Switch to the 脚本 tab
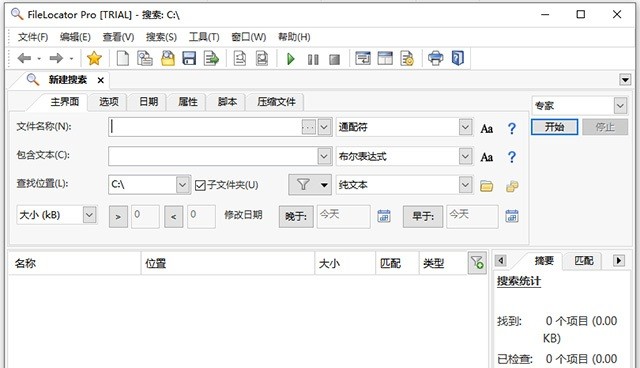 pos(227,102)
